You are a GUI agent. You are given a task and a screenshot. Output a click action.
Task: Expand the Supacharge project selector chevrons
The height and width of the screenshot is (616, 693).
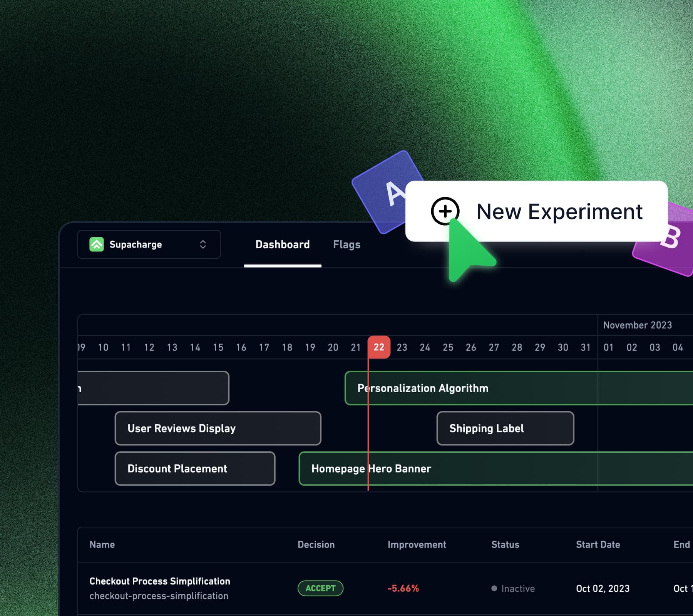(x=203, y=244)
